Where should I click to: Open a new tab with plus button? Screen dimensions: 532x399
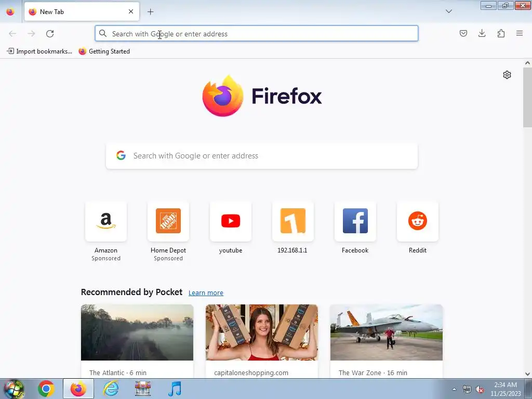point(150,12)
